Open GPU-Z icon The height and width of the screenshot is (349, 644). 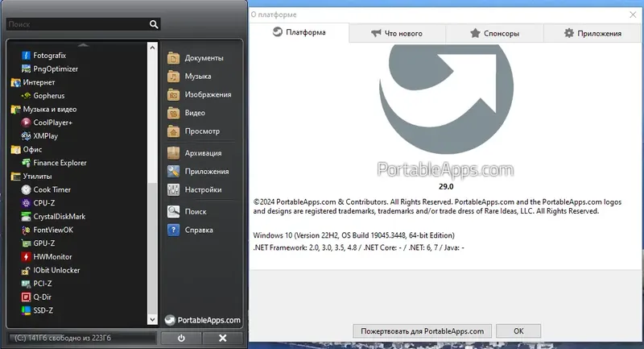pyautogui.click(x=26, y=243)
